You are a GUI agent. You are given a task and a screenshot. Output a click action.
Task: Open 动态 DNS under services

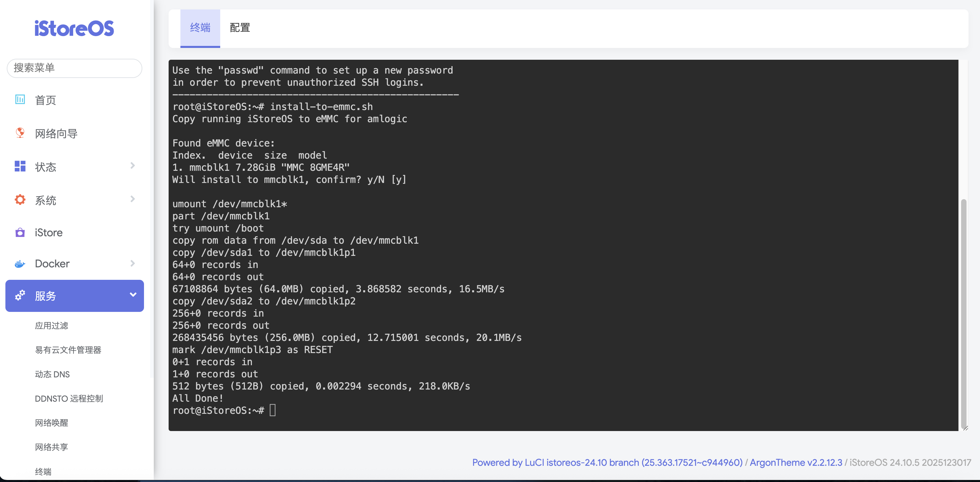[x=52, y=374]
